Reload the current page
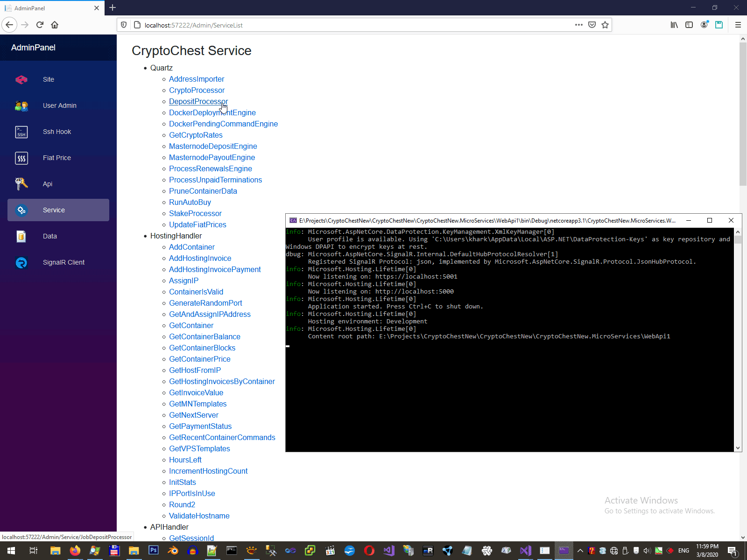The height and width of the screenshot is (560, 747). coord(40,25)
